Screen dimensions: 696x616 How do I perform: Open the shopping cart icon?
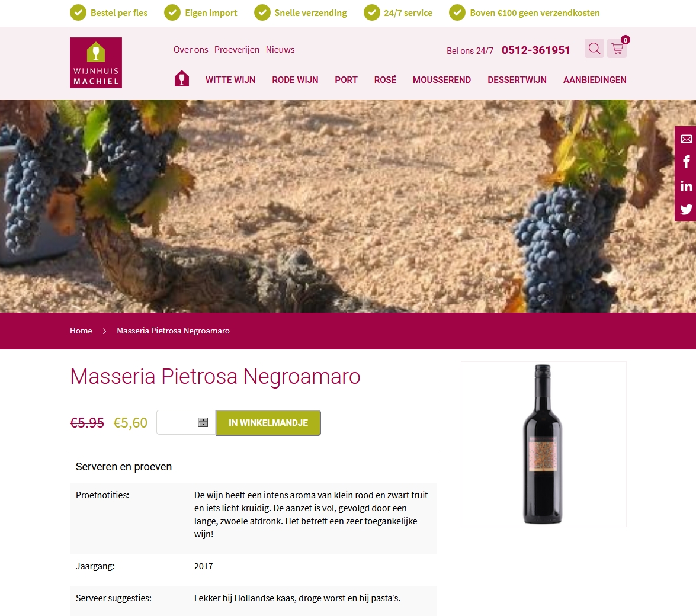pyautogui.click(x=617, y=49)
